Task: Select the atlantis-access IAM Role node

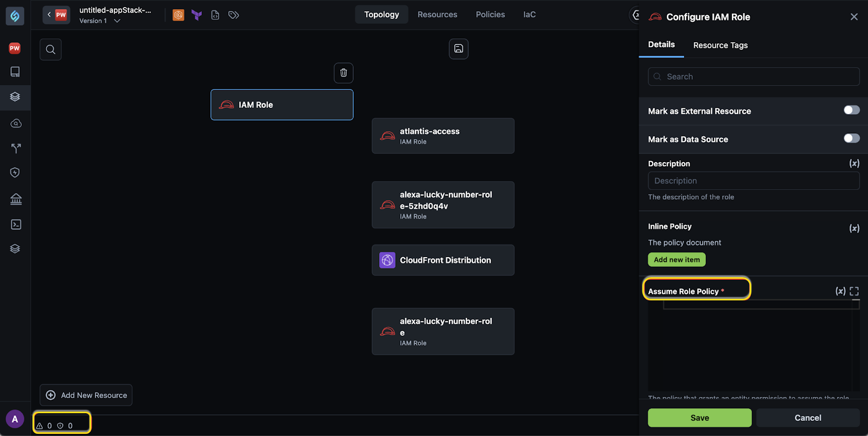Action: click(x=443, y=136)
